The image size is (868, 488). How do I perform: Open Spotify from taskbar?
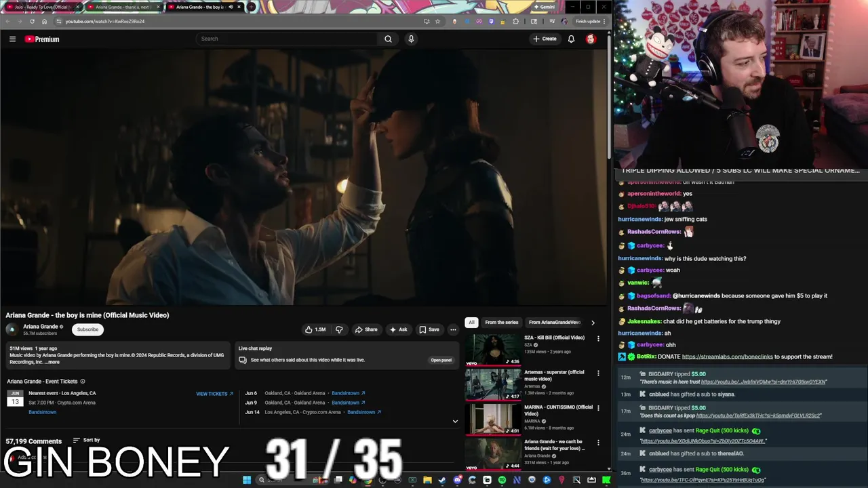tap(502, 480)
